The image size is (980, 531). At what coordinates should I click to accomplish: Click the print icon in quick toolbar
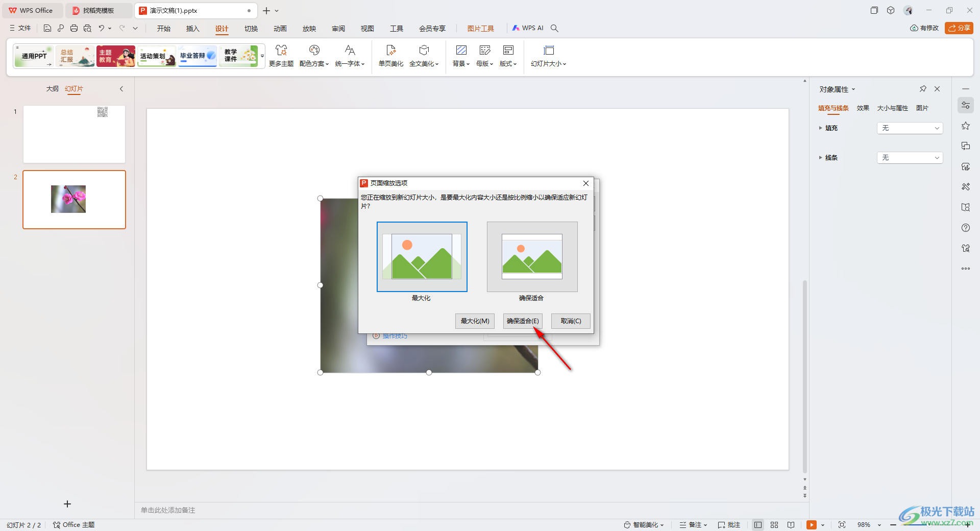(x=74, y=28)
